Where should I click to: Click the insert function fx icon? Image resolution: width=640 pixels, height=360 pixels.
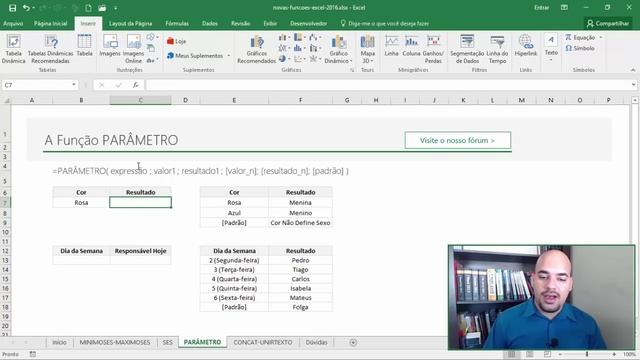135,85
